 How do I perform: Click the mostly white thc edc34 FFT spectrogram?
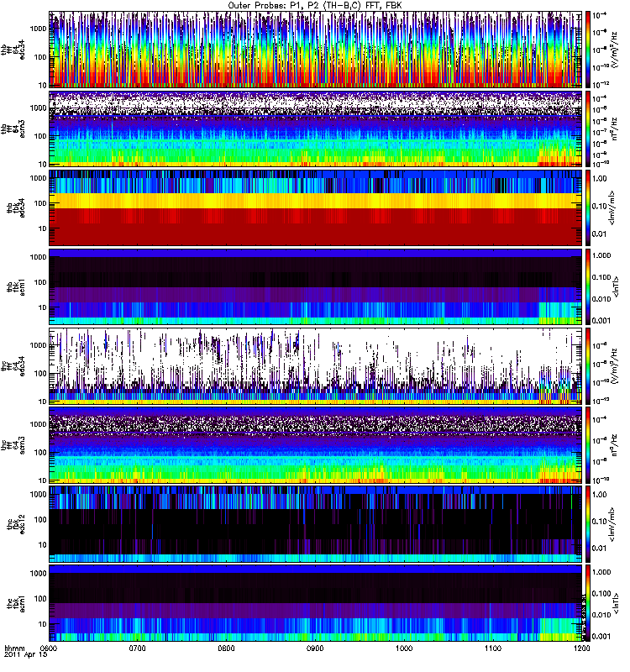point(316,366)
